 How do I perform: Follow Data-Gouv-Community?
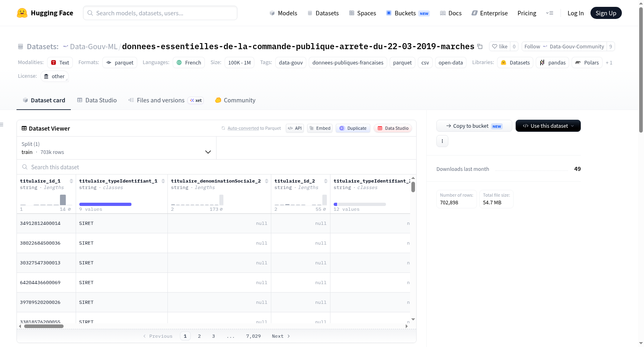(x=564, y=46)
